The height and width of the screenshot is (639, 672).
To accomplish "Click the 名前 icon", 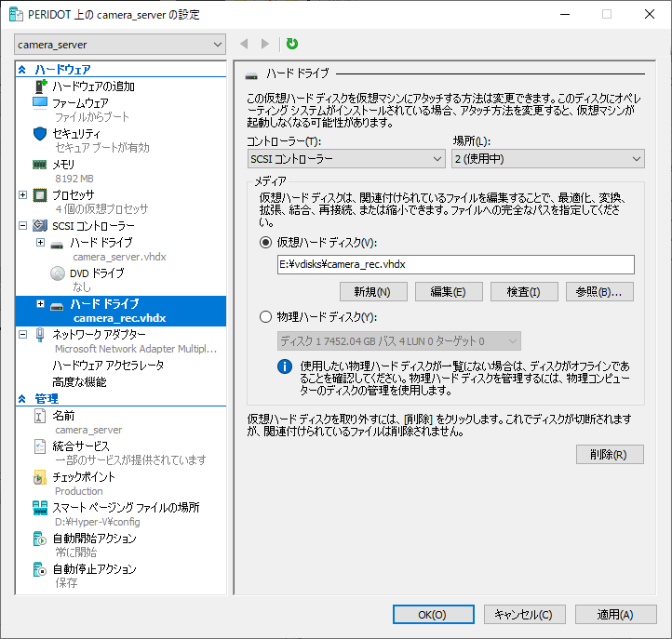I will 40,416.
